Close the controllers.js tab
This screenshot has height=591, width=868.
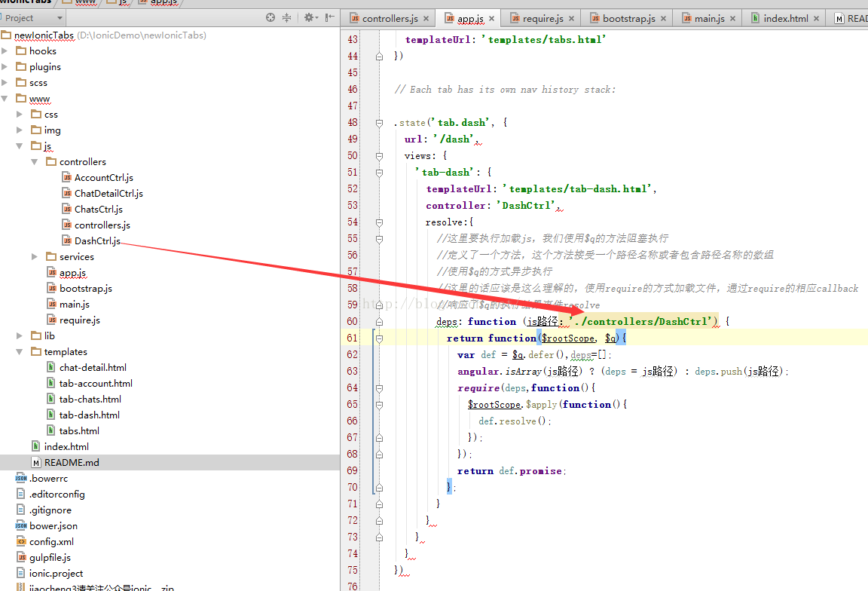pos(426,18)
